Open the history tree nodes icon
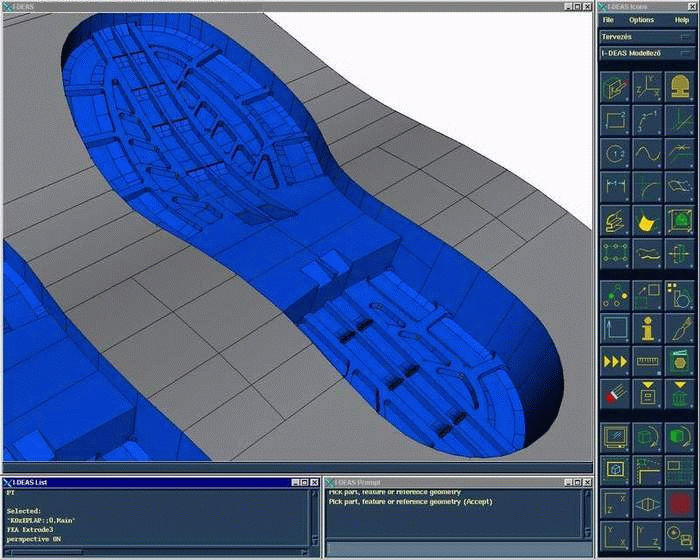 pyautogui.click(x=615, y=296)
